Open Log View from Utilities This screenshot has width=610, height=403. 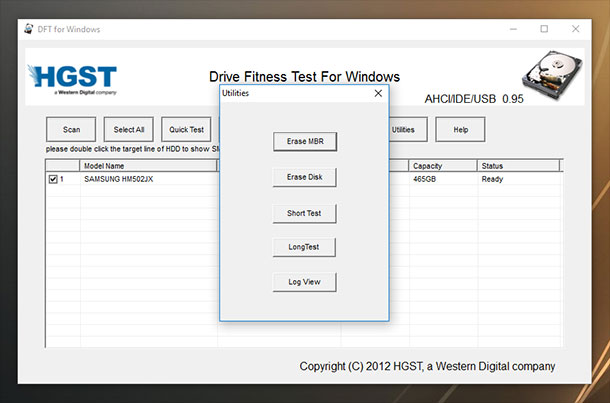coord(304,282)
